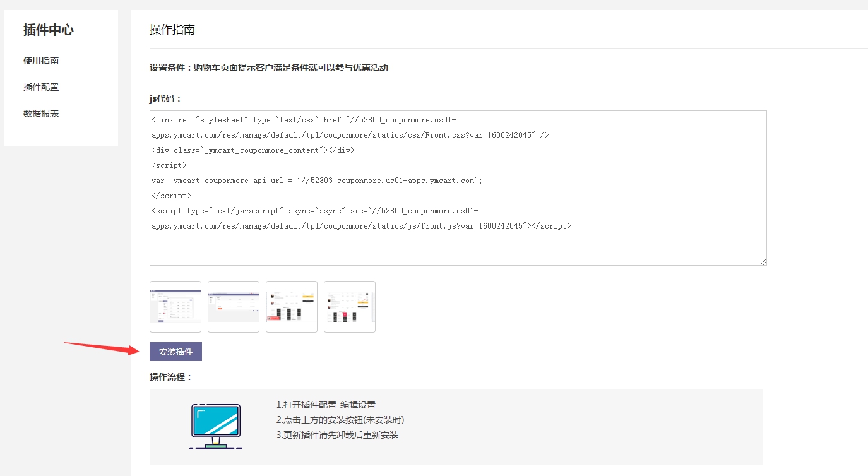Open the 插件配置 sidebar section
This screenshot has width=868, height=476.
pyautogui.click(x=39, y=87)
